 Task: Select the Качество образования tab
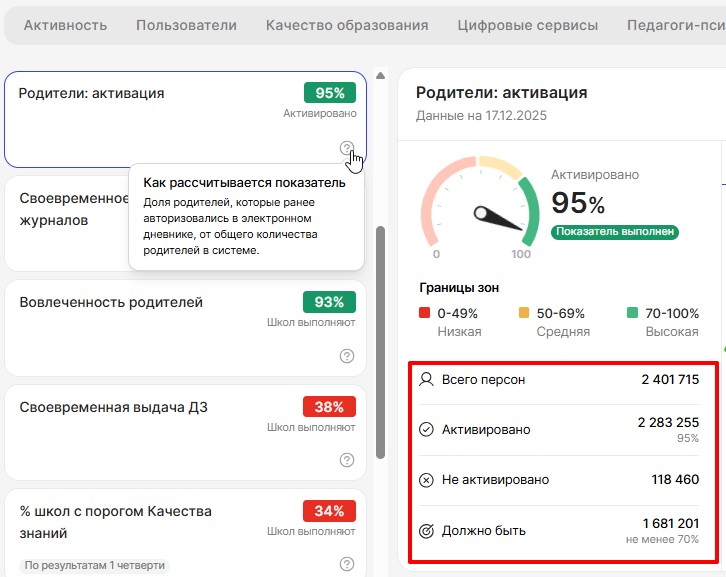pos(347,25)
